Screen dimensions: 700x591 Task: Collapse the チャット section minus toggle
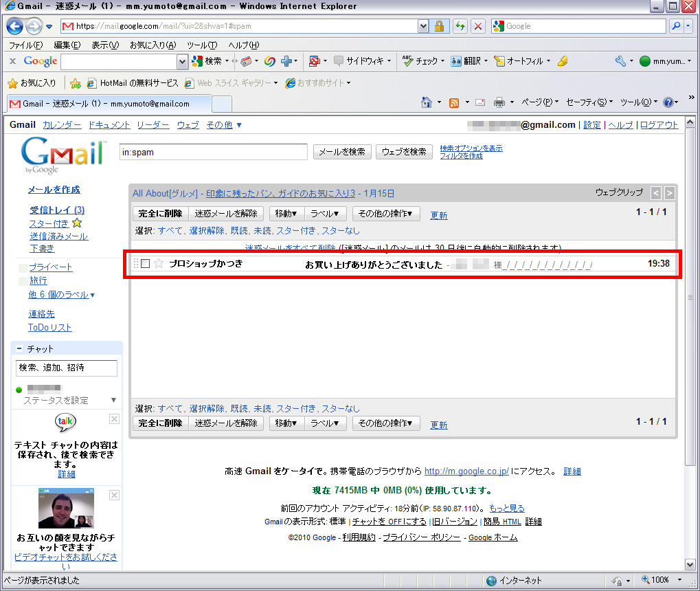click(19, 348)
